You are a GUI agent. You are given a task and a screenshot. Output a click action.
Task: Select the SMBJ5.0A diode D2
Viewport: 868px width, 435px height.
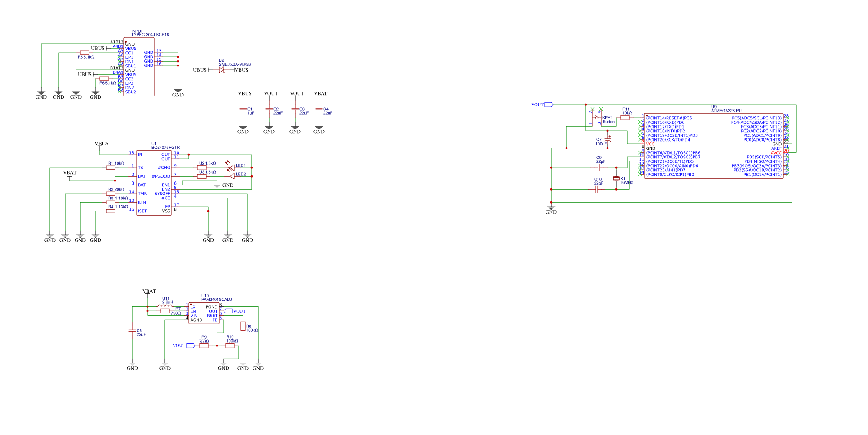click(223, 69)
